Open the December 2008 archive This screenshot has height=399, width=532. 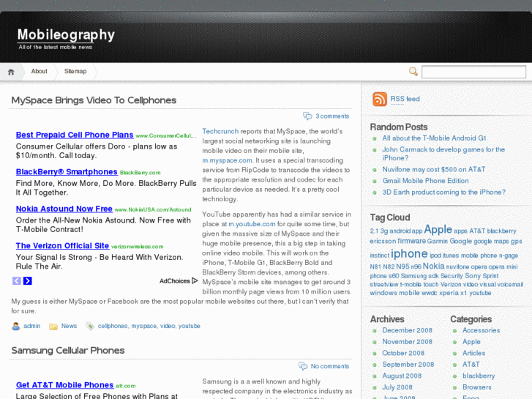407,330
